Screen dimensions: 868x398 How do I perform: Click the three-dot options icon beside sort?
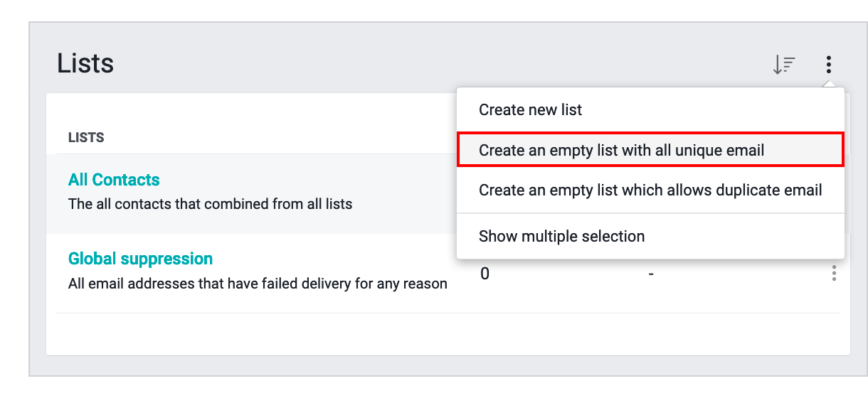[828, 65]
